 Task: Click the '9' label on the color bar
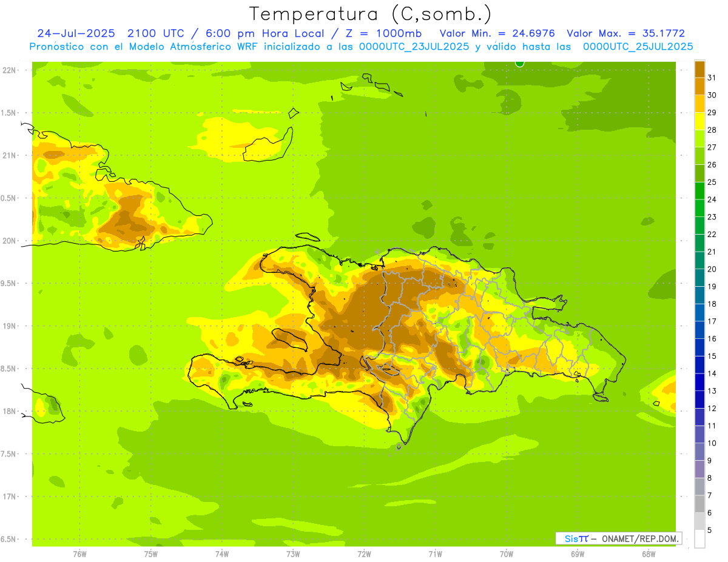click(709, 461)
